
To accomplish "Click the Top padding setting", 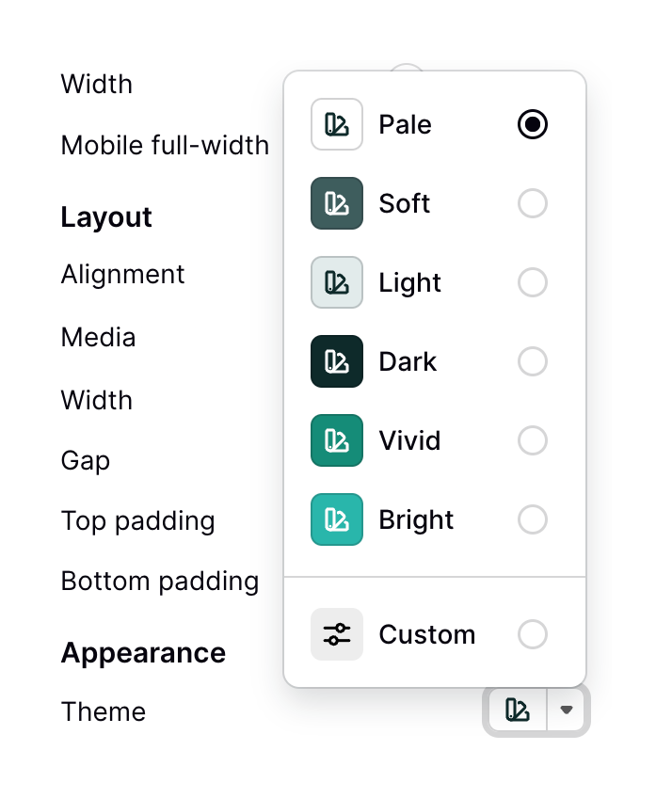I will click(137, 520).
